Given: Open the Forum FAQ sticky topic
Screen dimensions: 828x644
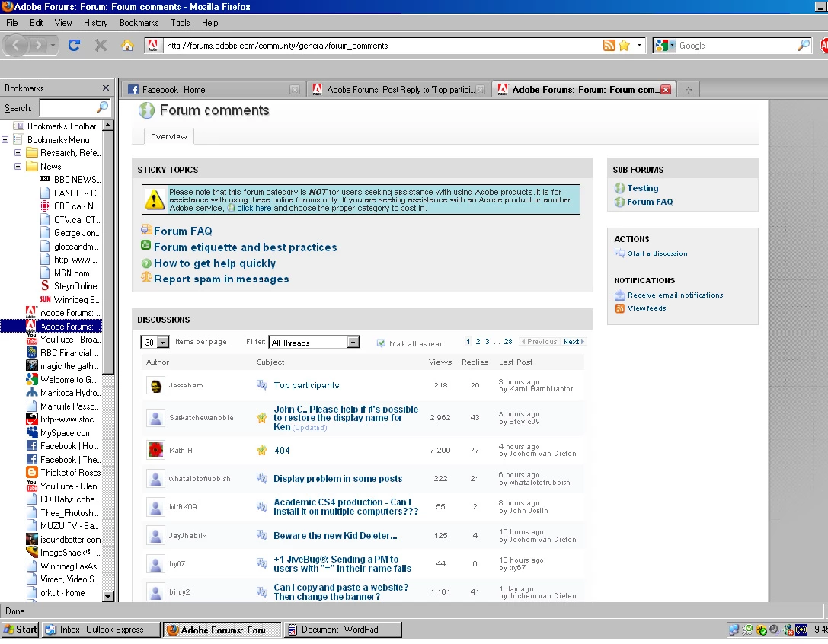Looking at the screenshot, I should point(183,231).
